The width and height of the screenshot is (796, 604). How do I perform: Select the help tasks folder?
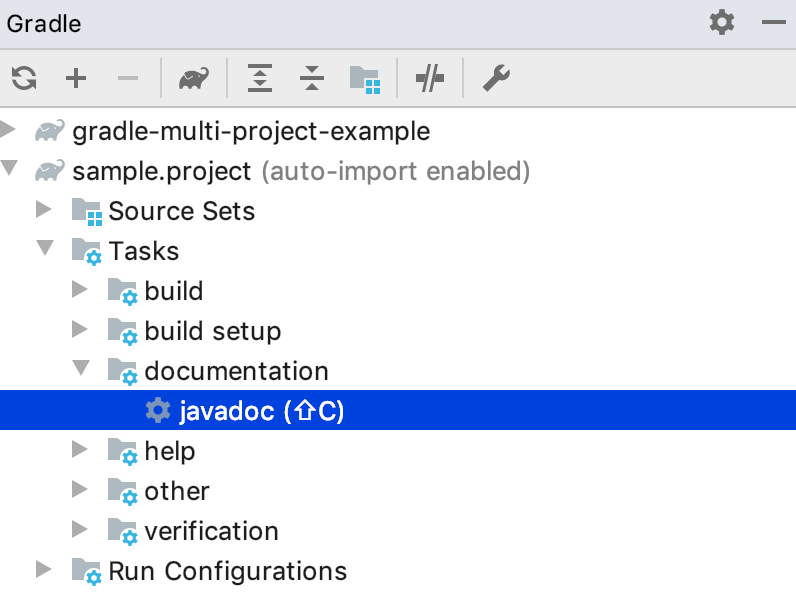169,451
